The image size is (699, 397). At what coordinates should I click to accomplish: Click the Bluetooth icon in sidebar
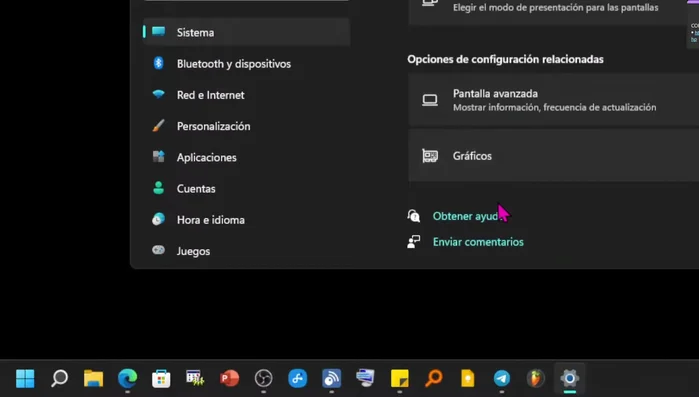tap(158, 63)
